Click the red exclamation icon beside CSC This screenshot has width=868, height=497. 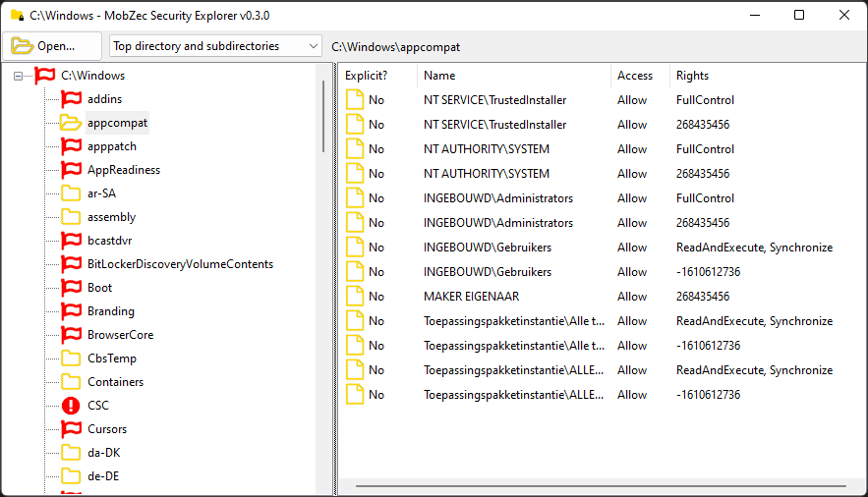click(x=71, y=406)
